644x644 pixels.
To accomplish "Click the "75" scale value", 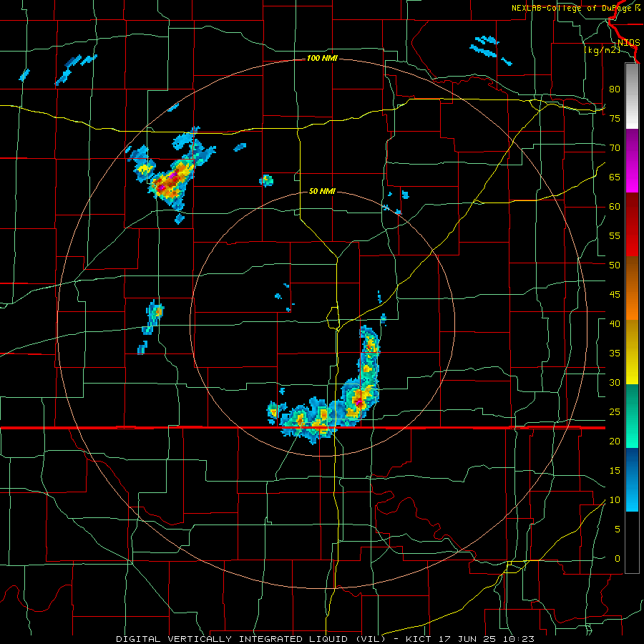I will tap(615, 118).
